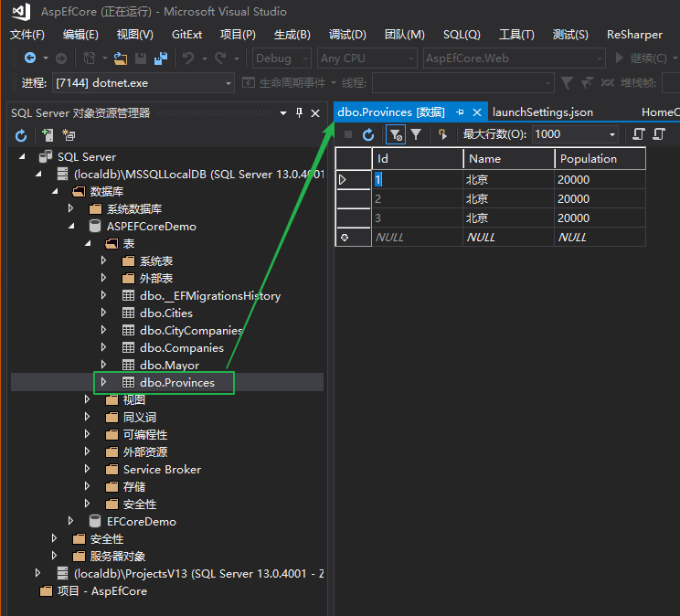Viewport: 680px width, 616px height.
Task: Click the Id cell containing 2
Action: tap(417, 198)
